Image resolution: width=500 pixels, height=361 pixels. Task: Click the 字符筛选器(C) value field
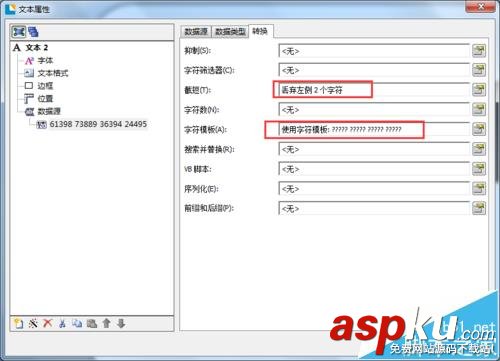374,70
